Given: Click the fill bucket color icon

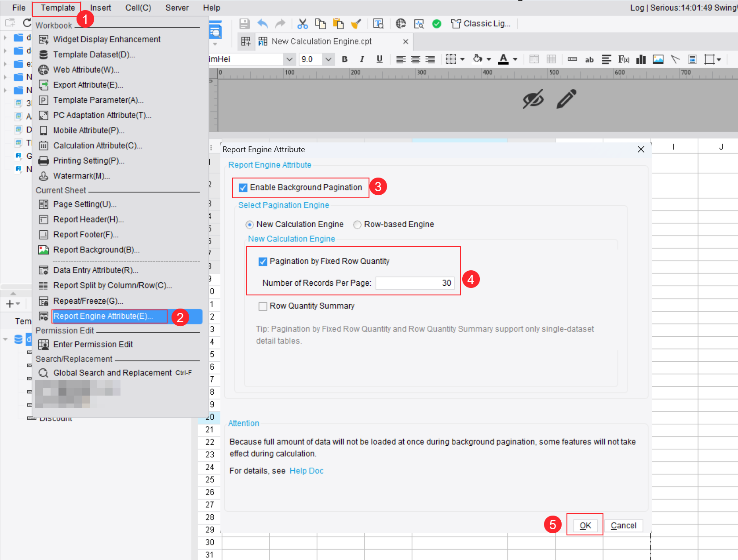Looking at the screenshot, I should pyautogui.click(x=478, y=59).
